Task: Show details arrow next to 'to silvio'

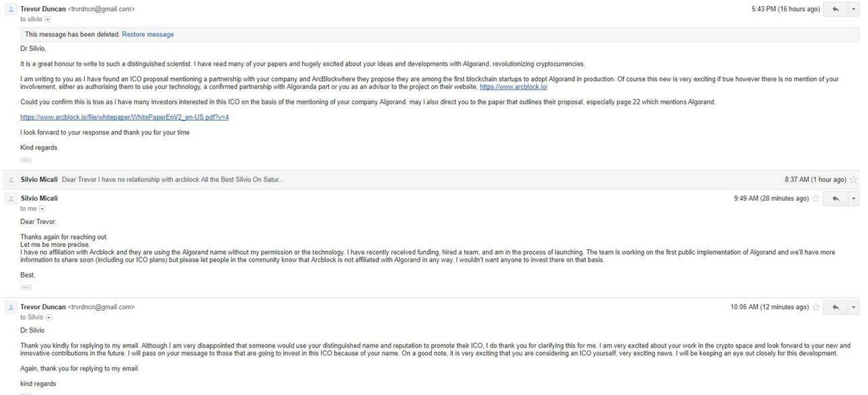Action: 47,20
